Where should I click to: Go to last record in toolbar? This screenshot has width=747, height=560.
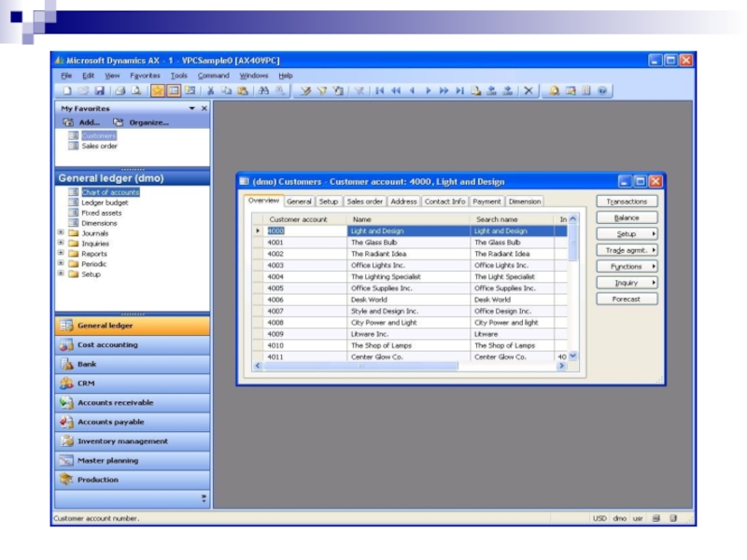pyautogui.click(x=459, y=91)
